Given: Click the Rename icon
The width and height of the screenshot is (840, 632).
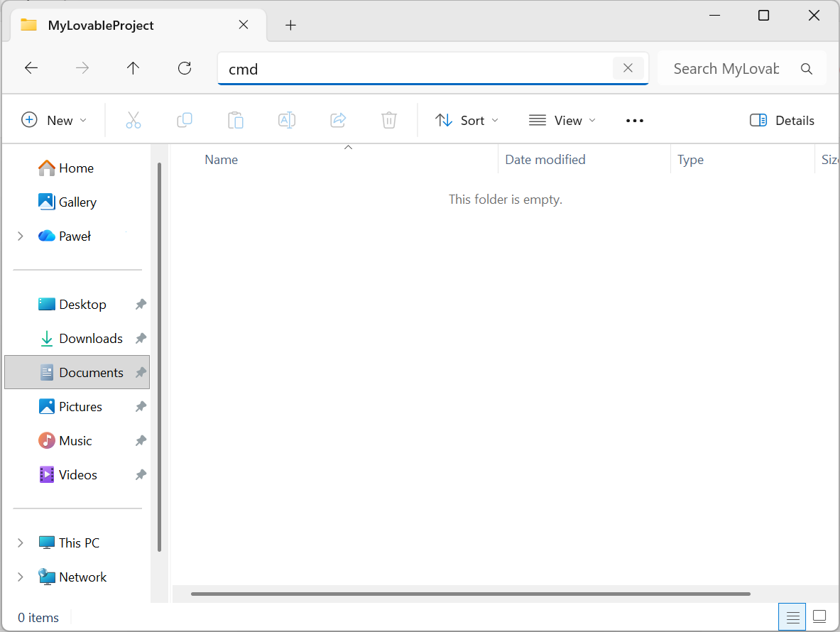Looking at the screenshot, I should [x=287, y=120].
